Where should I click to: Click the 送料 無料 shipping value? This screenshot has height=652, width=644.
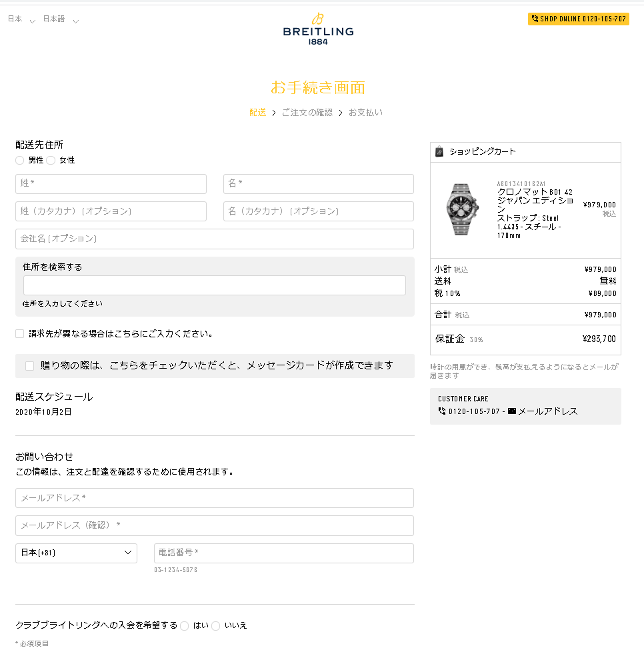coord(608,281)
